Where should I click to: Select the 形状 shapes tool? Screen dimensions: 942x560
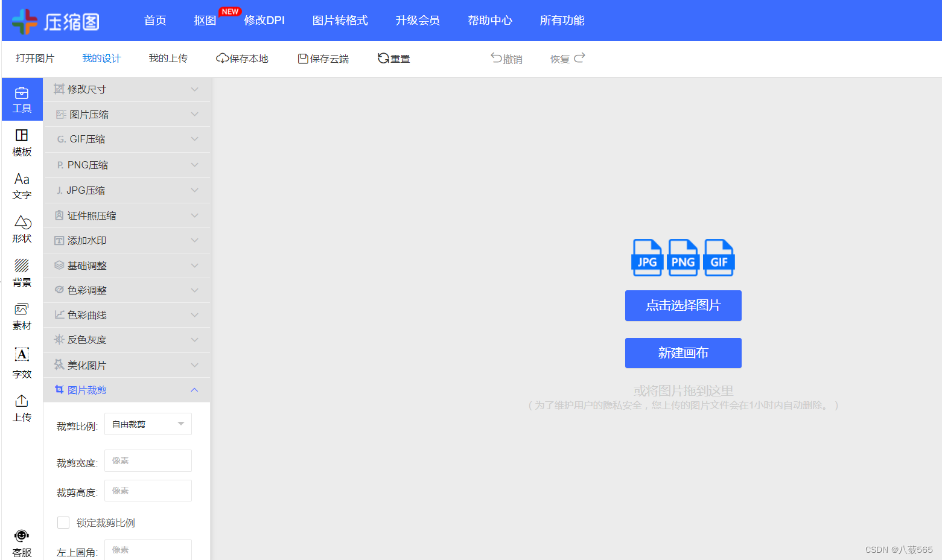tap(22, 230)
